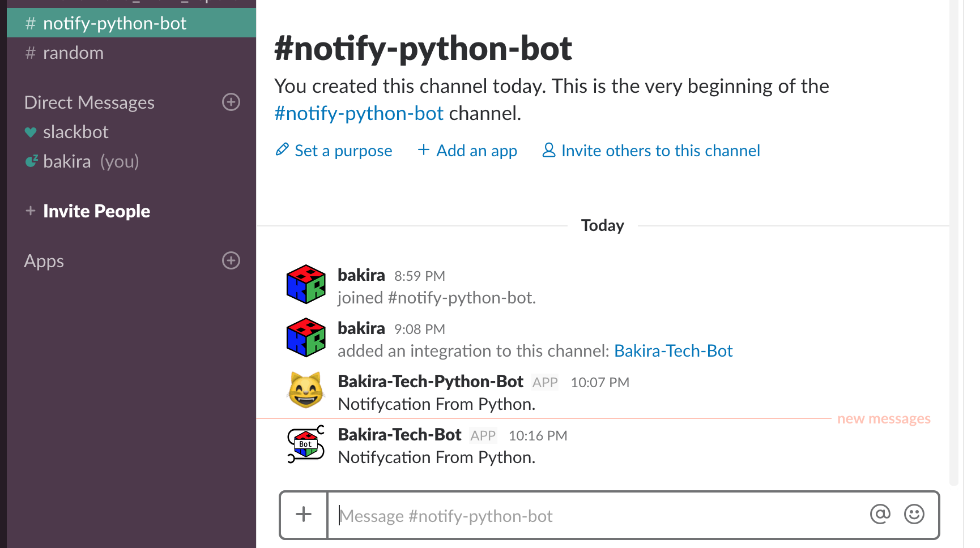The image size is (980, 548).
Task: Click the 8:59 PM timestamp
Action: coord(420,276)
